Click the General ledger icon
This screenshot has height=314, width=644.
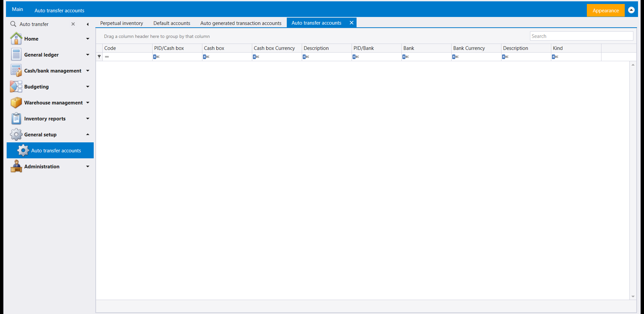(16, 55)
